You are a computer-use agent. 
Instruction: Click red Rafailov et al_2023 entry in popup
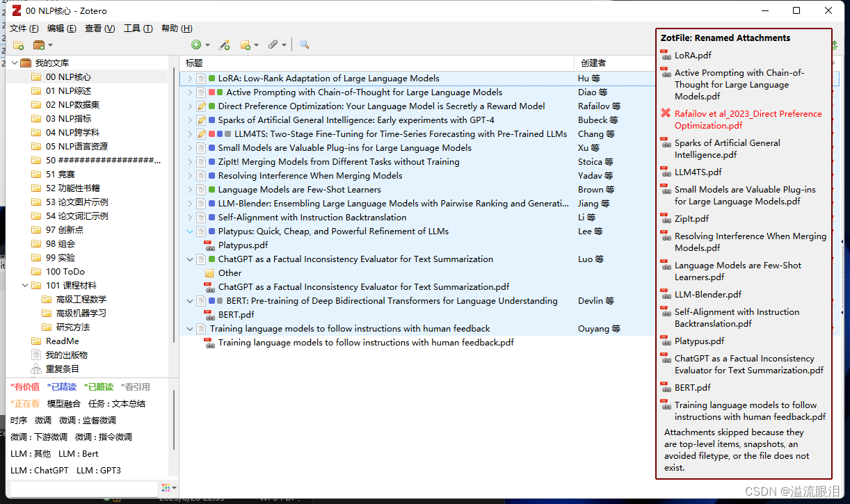[x=748, y=120]
